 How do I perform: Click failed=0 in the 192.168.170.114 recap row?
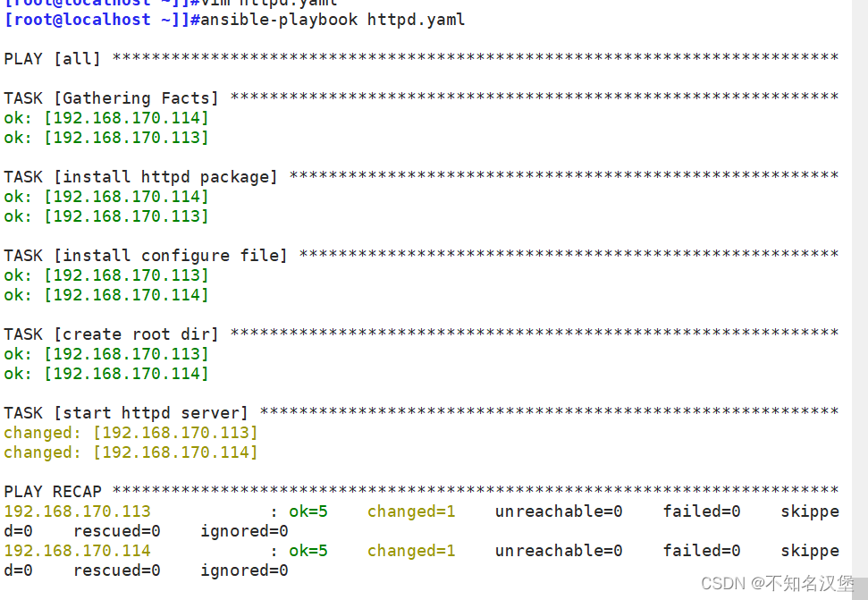(702, 551)
